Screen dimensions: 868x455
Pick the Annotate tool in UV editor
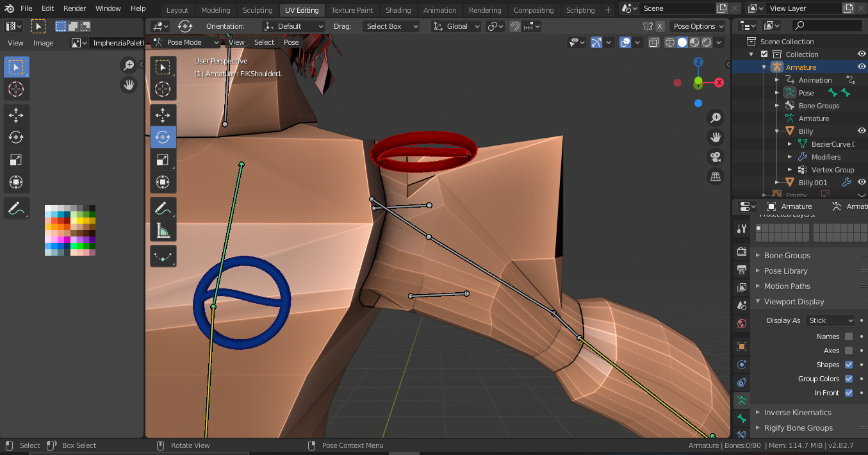(x=16, y=208)
